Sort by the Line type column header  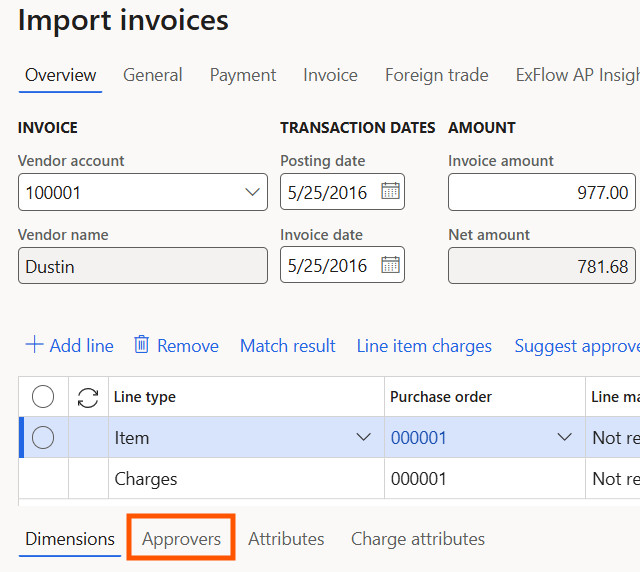coord(144,397)
